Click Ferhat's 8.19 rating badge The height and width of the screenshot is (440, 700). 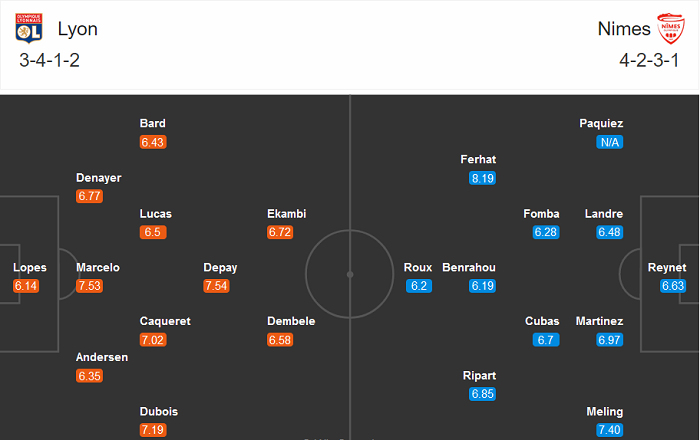coord(482,178)
